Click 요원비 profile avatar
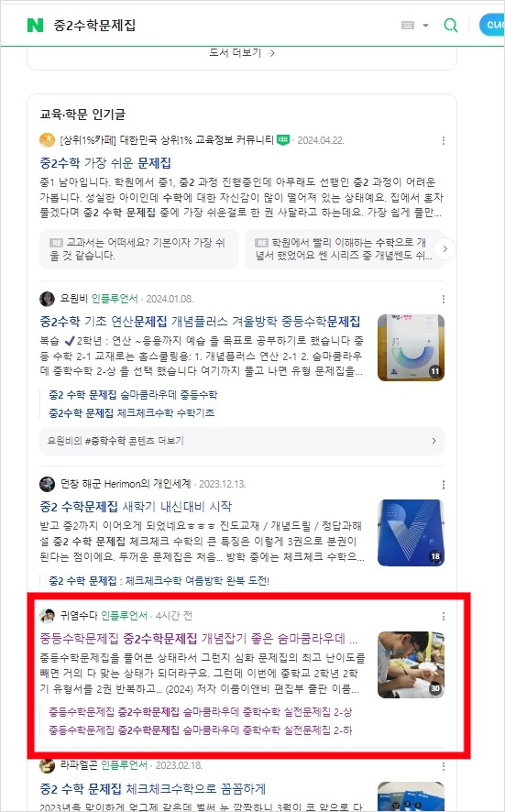Image resolution: width=505 pixels, height=812 pixels. pyautogui.click(x=47, y=299)
